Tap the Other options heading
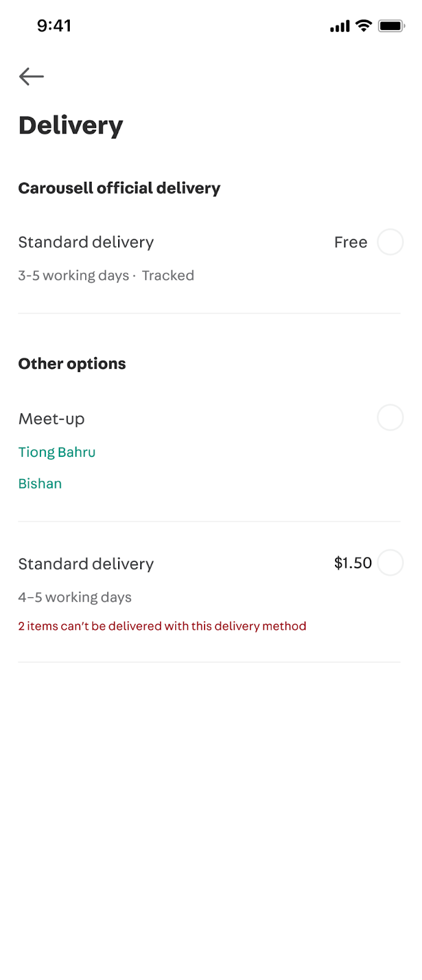This screenshot has width=422, height=980. click(72, 364)
